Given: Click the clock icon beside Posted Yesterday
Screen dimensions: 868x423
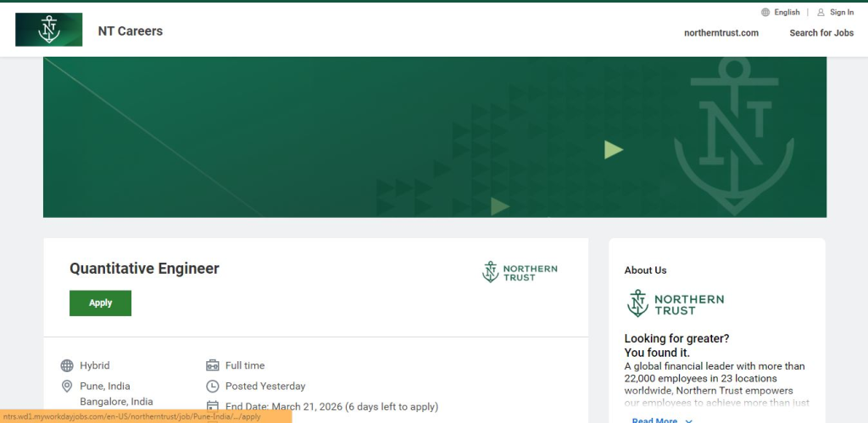Looking at the screenshot, I should pos(213,386).
